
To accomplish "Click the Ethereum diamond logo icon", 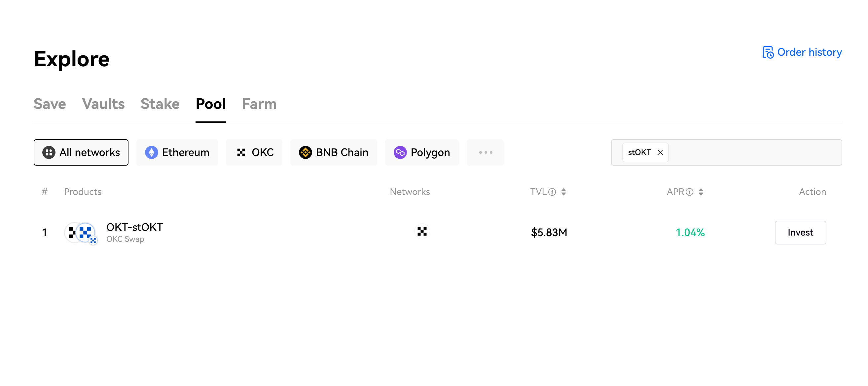I will (151, 152).
